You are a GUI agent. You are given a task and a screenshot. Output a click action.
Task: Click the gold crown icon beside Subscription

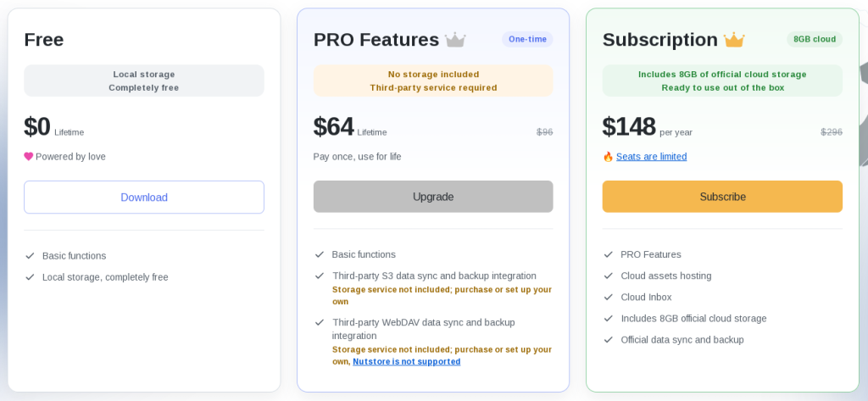734,40
